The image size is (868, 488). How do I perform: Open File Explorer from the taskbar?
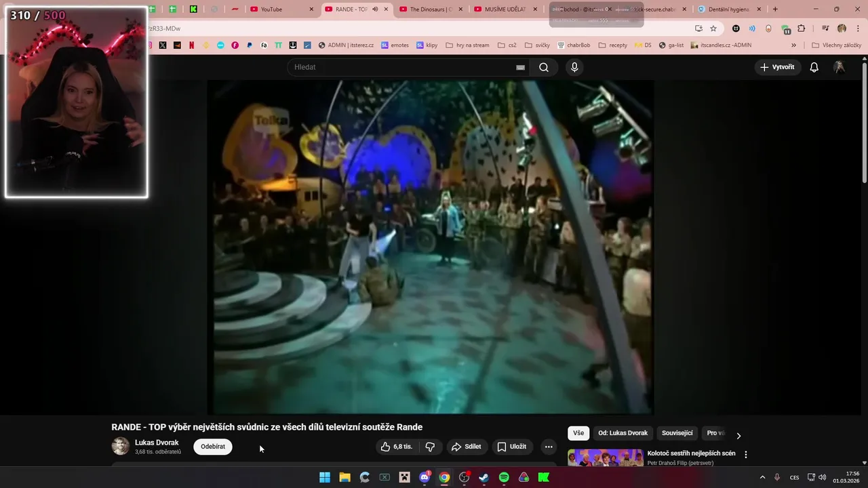[x=344, y=477]
